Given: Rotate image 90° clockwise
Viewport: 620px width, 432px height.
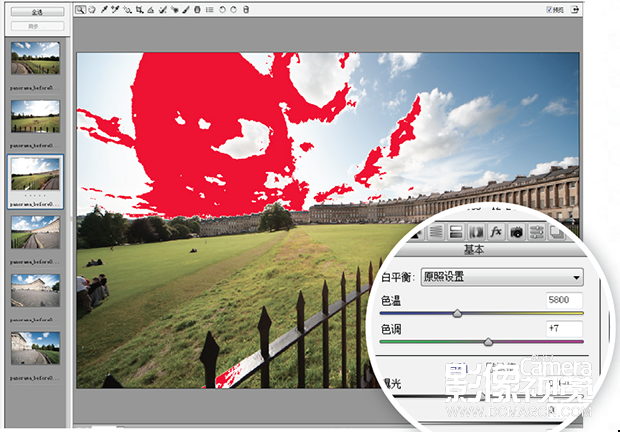Looking at the screenshot, I should pyautogui.click(x=234, y=9).
